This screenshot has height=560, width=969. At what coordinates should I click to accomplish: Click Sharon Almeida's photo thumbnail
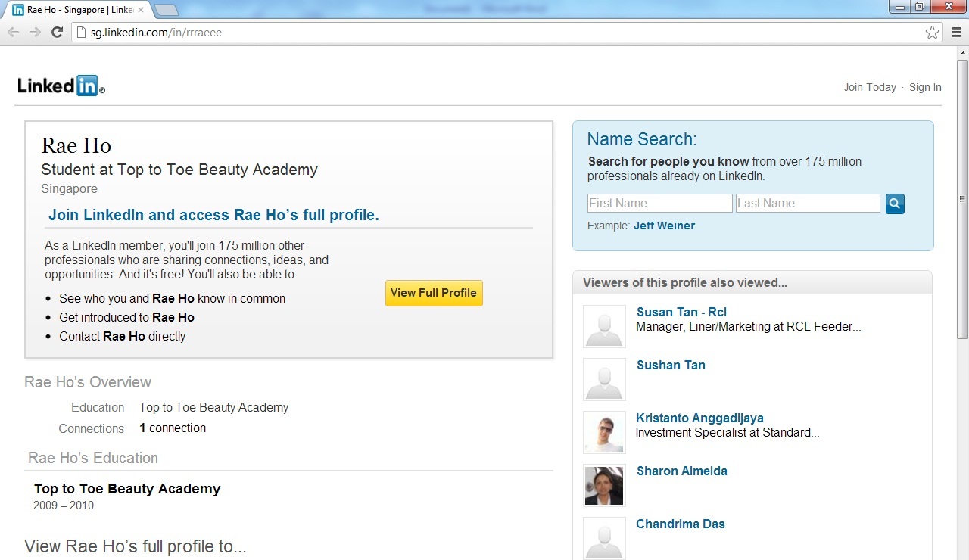[604, 485]
